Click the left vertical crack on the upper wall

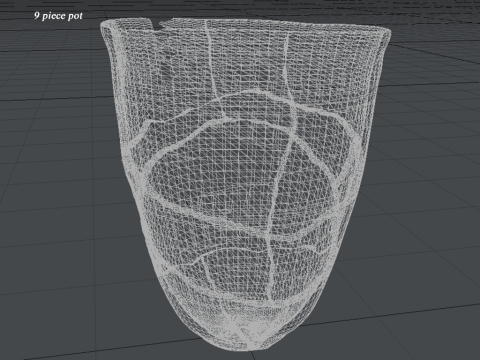212,63
